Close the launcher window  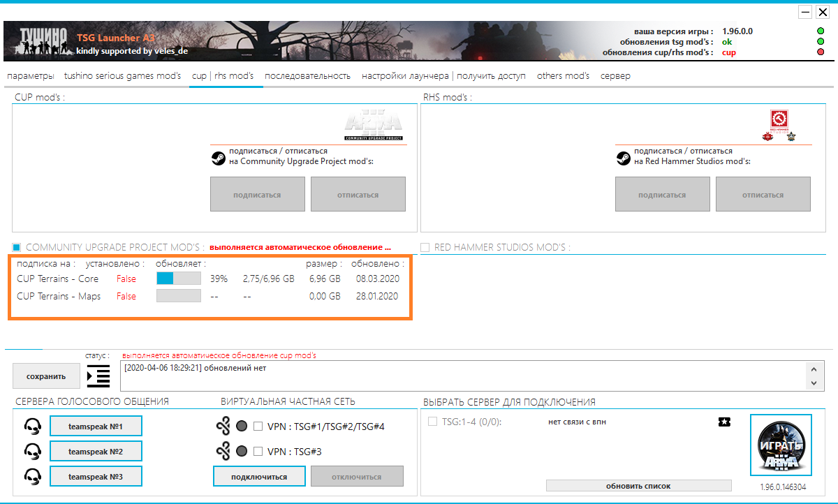[x=823, y=12]
